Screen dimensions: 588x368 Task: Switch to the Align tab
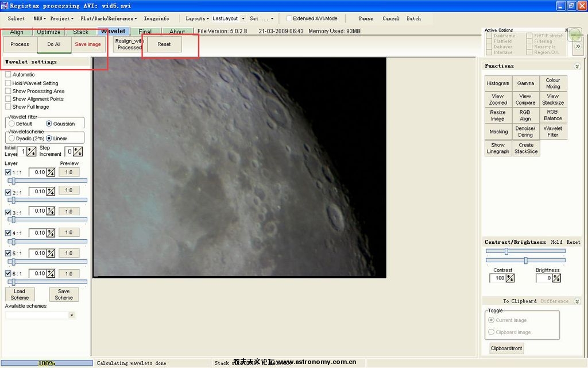[x=17, y=32]
